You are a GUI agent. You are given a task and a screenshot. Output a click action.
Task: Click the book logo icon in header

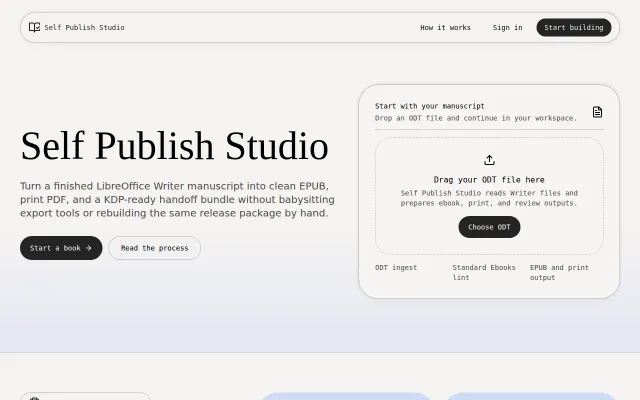point(34,27)
